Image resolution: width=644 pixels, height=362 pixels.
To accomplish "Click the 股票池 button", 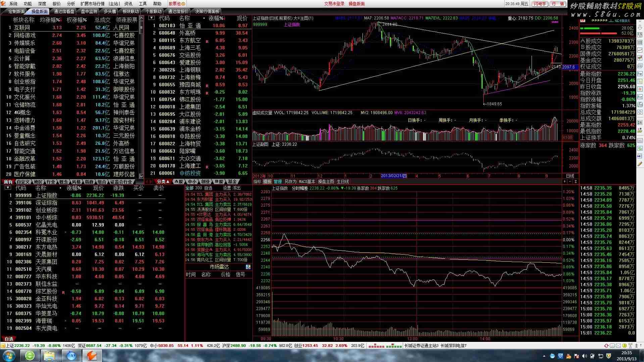I will pyautogui.click(x=177, y=4).
